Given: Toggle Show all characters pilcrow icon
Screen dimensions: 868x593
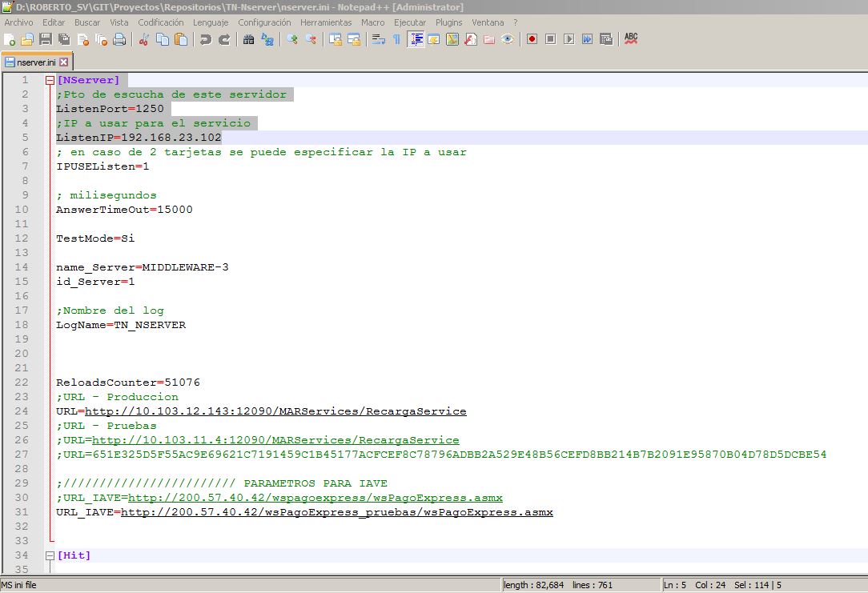Looking at the screenshot, I should pyautogui.click(x=396, y=39).
